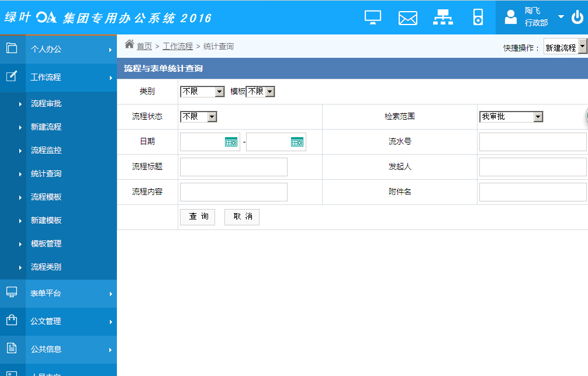Open 新建流程 submenu item
This screenshot has width=588, height=376.
tap(46, 127)
